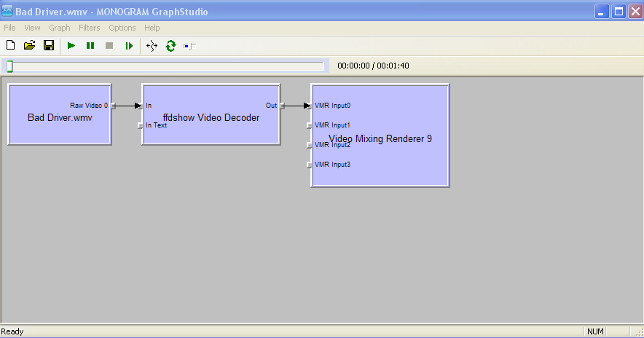Click the Ready status bar text
Image resolution: width=644 pixels, height=338 pixels.
[12, 331]
